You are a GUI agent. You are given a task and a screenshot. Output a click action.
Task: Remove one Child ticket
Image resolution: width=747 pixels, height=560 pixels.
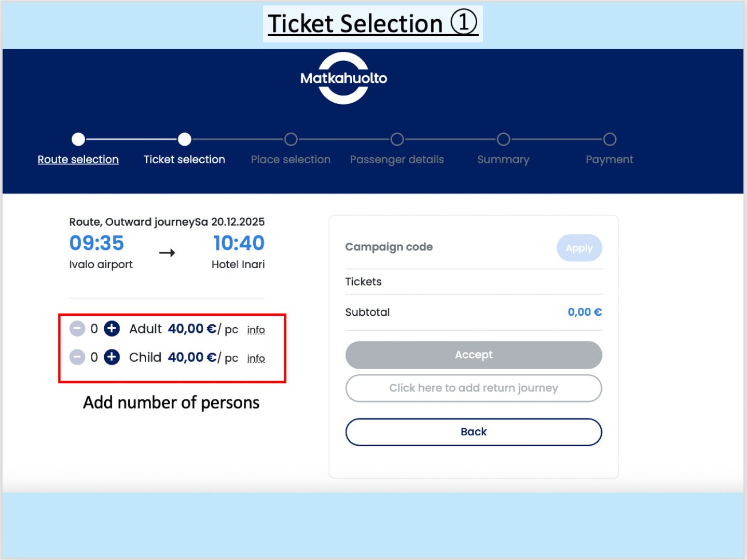77,357
